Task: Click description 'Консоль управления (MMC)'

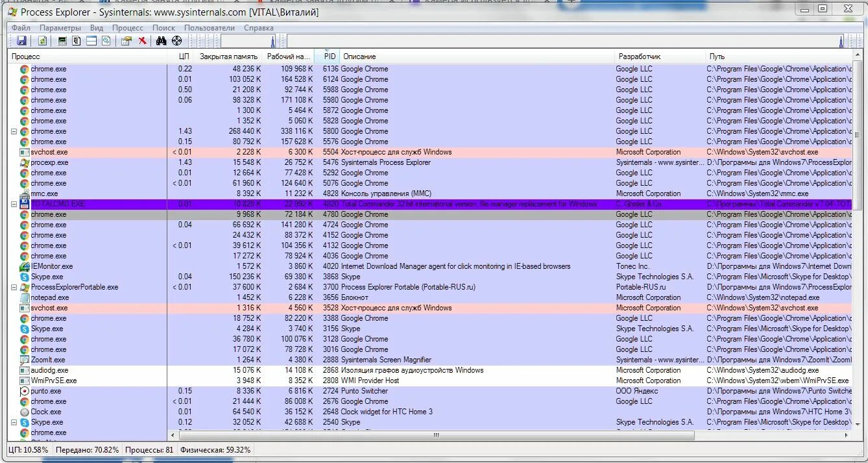Action: pyautogui.click(x=386, y=194)
